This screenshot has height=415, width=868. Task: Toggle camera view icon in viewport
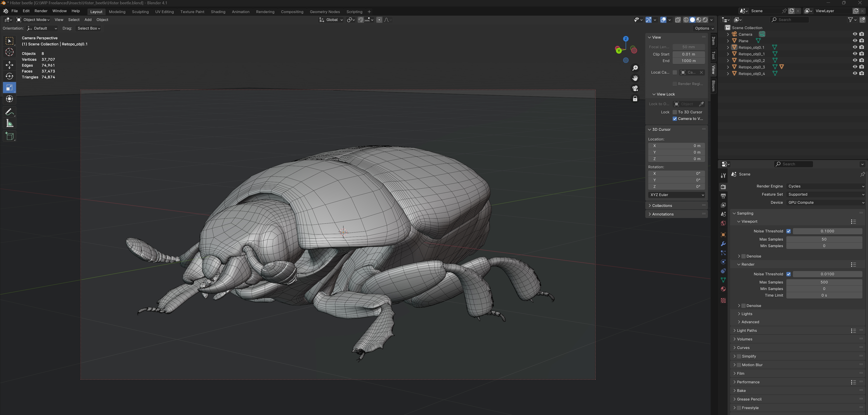coord(635,88)
